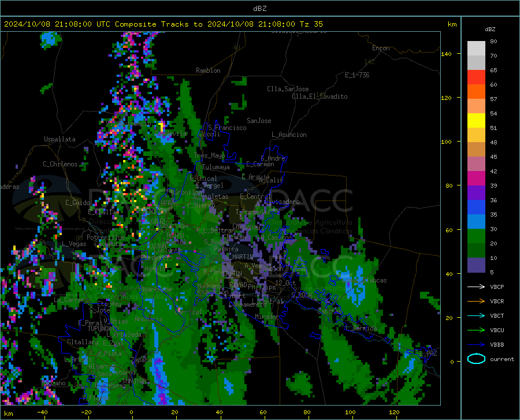Viewport: 520px width, 420px height.
Task: Click the 'L_Dormida' map label
Action: click(361, 328)
